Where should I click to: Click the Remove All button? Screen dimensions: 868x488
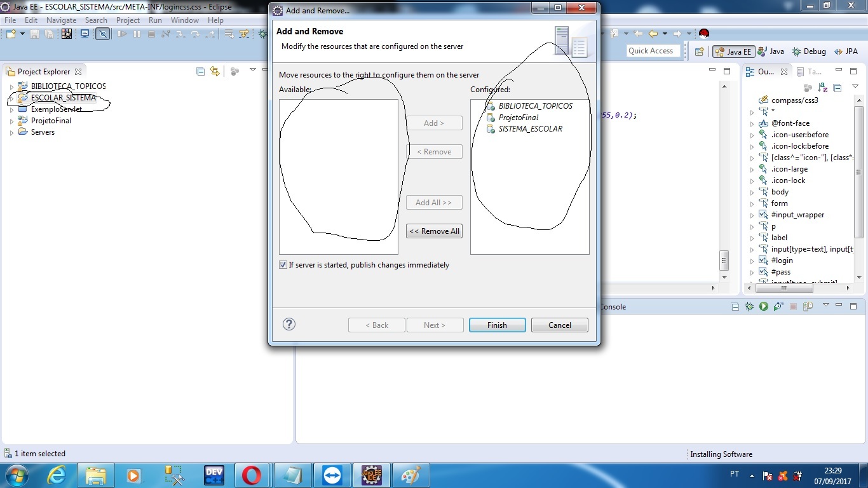[434, 231]
